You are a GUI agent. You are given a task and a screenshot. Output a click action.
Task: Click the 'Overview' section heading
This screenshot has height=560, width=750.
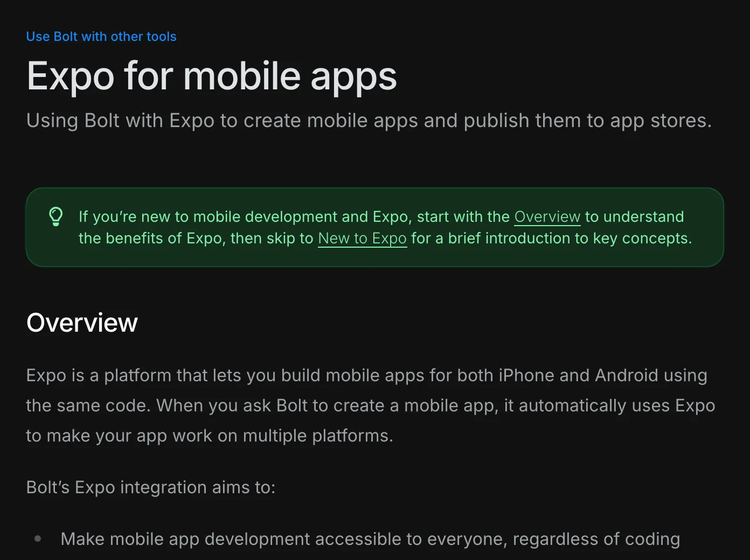click(82, 323)
